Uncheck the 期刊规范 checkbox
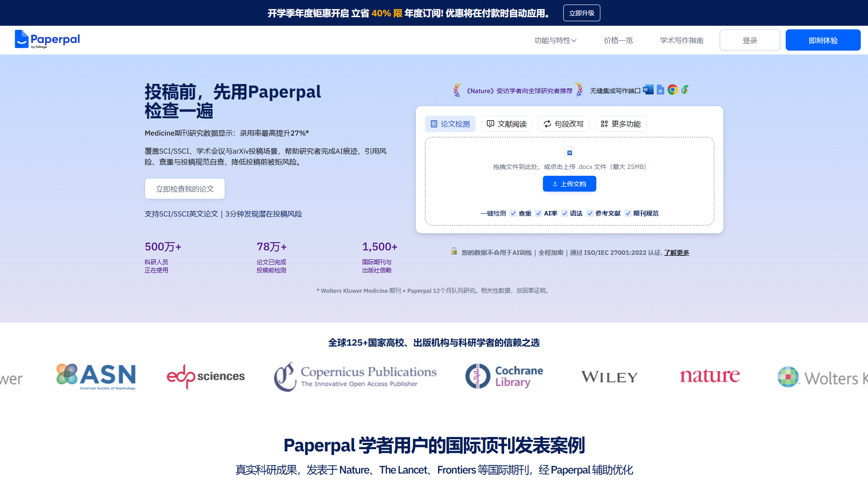868x488 pixels. click(x=628, y=213)
